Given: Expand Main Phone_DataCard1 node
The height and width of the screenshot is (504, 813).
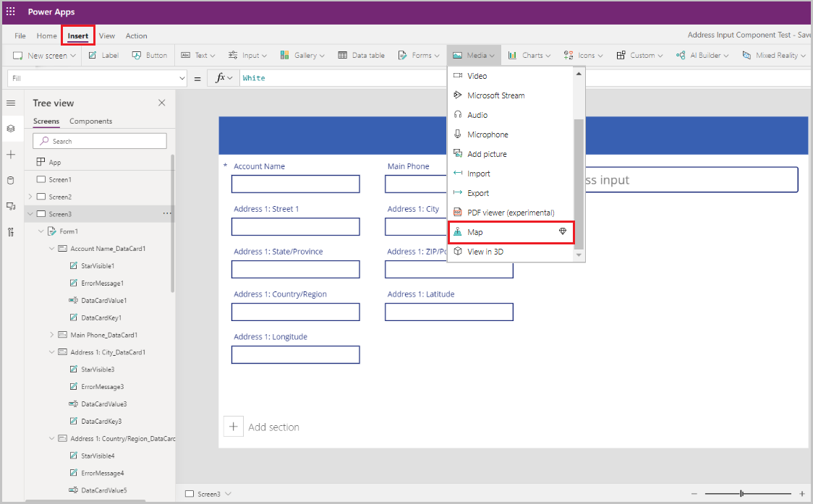Looking at the screenshot, I should click(52, 335).
